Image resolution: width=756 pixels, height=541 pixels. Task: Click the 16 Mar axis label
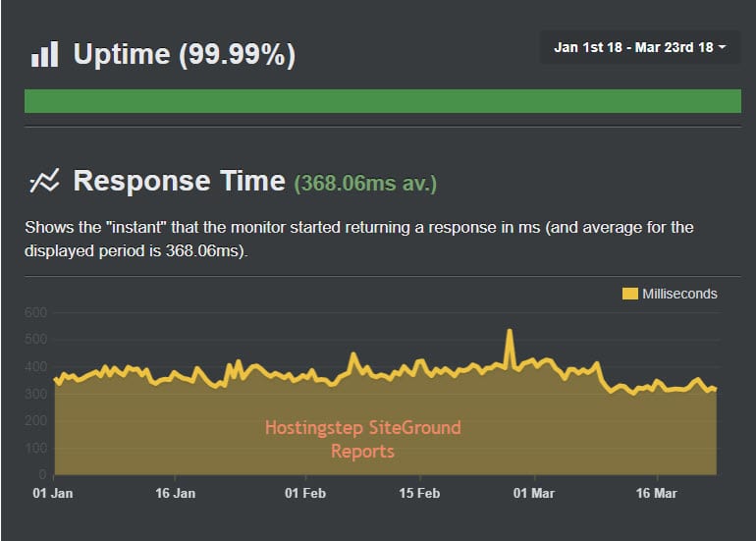tap(656, 493)
